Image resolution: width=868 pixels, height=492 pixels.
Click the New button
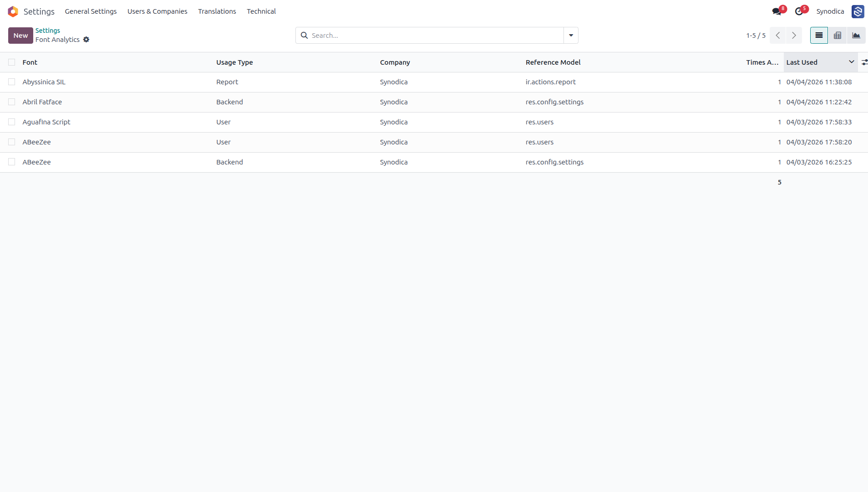pos(20,36)
